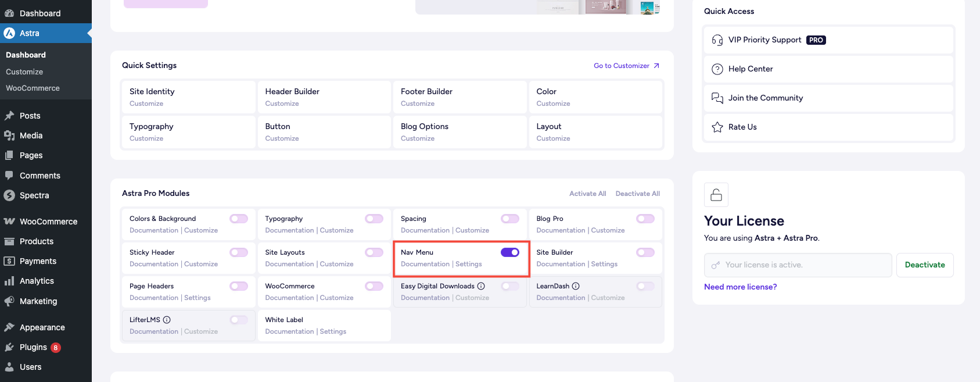Turn off the Nav Menu module toggle
The image size is (980, 382).
[x=509, y=252]
